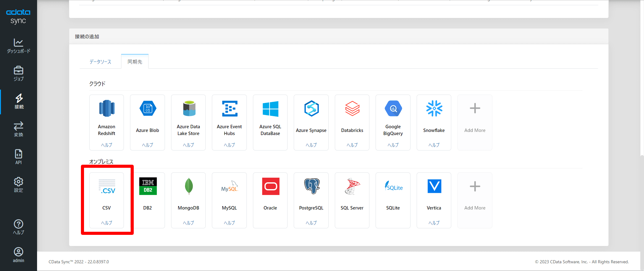Click Add More in the on-premises row
This screenshot has height=271, width=644.
click(475, 200)
